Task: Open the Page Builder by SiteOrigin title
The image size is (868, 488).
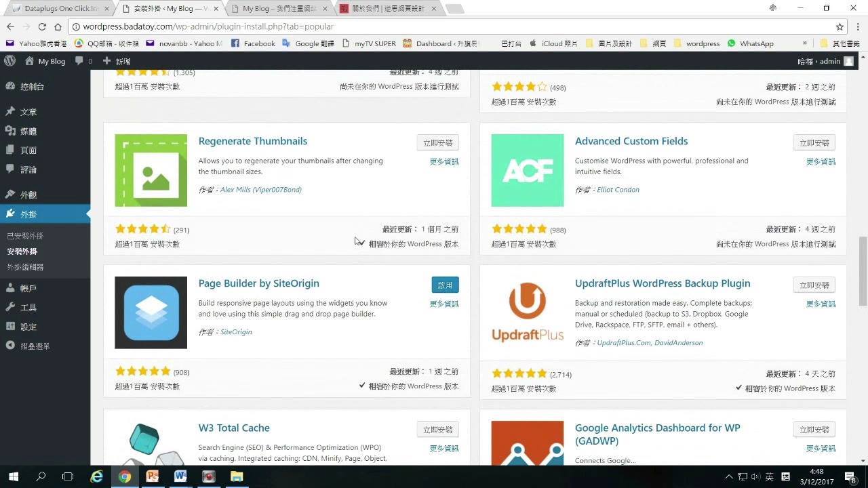Action: (259, 283)
